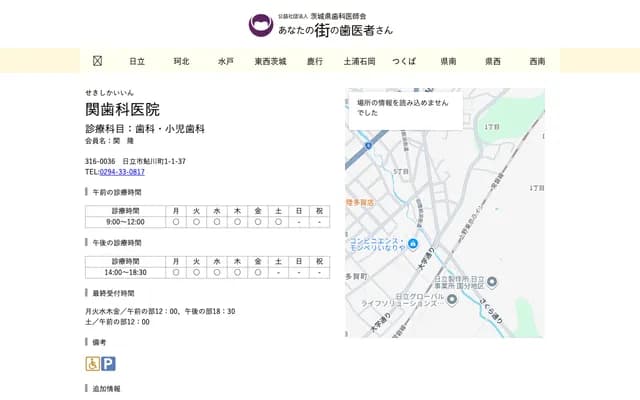
Task: Click the 日立製作所 国分地区 map pin
Action: tap(492, 282)
